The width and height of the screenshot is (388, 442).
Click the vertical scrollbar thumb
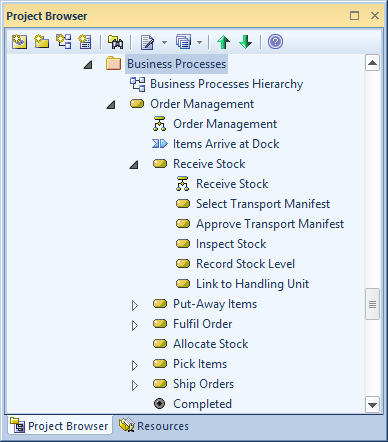[x=372, y=304]
